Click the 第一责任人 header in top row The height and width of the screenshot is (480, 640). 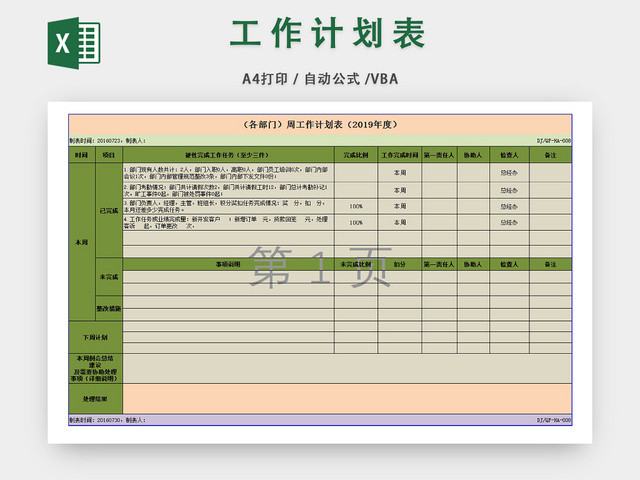pyautogui.click(x=440, y=156)
